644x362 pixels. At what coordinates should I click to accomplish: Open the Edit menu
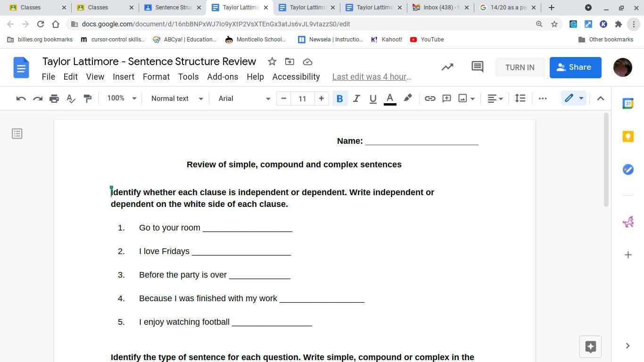click(70, 77)
